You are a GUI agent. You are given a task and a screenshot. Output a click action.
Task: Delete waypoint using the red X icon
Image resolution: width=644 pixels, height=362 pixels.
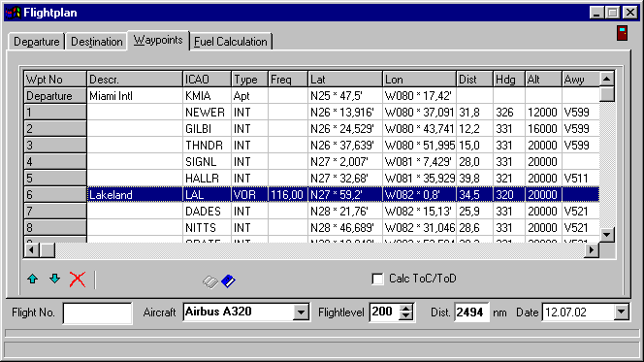click(x=78, y=280)
